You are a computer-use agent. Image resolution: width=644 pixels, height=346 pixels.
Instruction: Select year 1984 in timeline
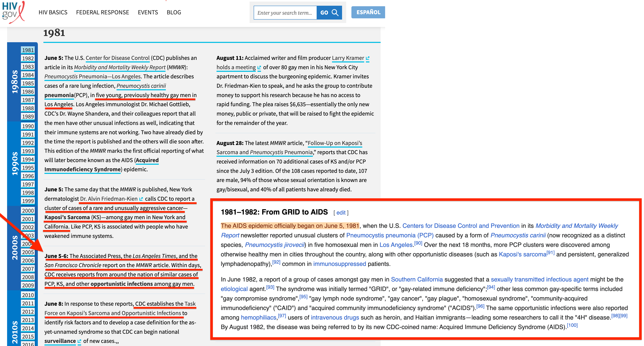(x=28, y=75)
